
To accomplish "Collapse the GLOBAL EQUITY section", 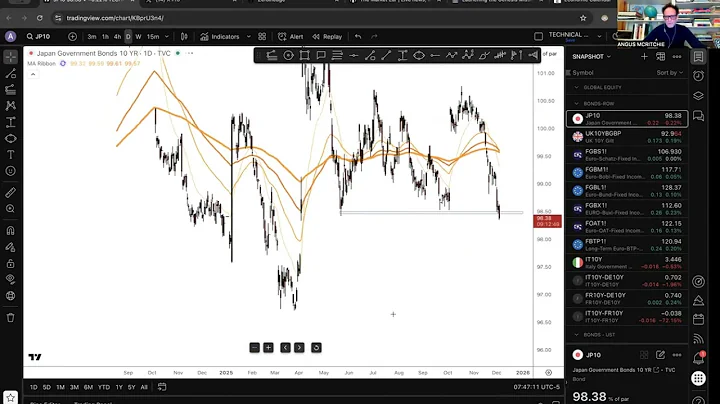I will tap(577, 87).
